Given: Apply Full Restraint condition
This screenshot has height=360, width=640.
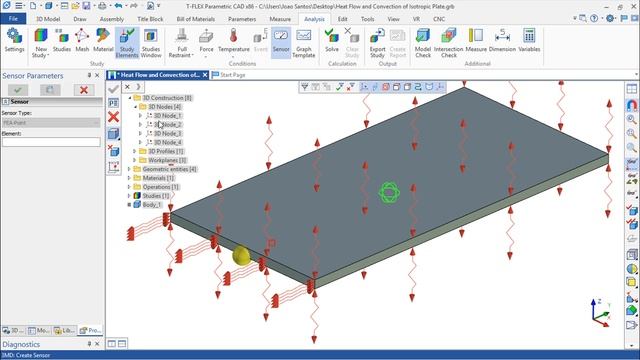Looking at the screenshot, I should click(182, 43).
